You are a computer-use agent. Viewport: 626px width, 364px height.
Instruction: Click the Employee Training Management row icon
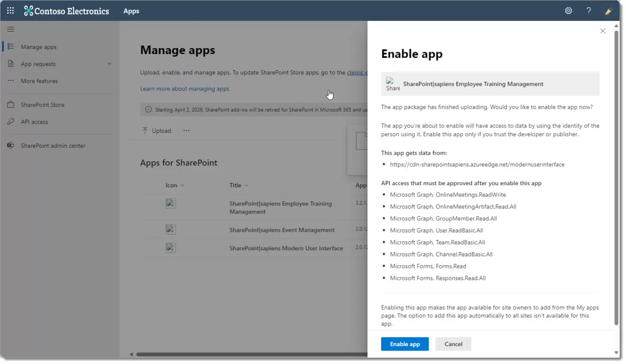pos(170,204)
